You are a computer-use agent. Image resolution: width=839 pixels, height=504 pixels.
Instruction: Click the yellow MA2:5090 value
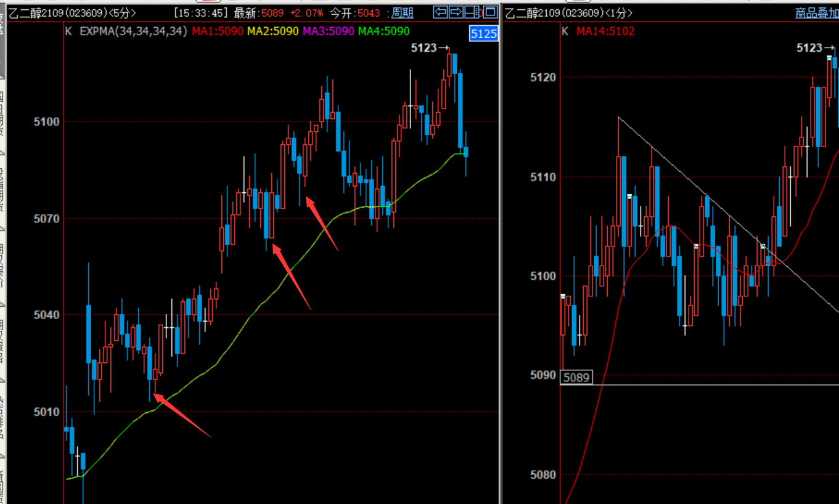coord(273,31)
